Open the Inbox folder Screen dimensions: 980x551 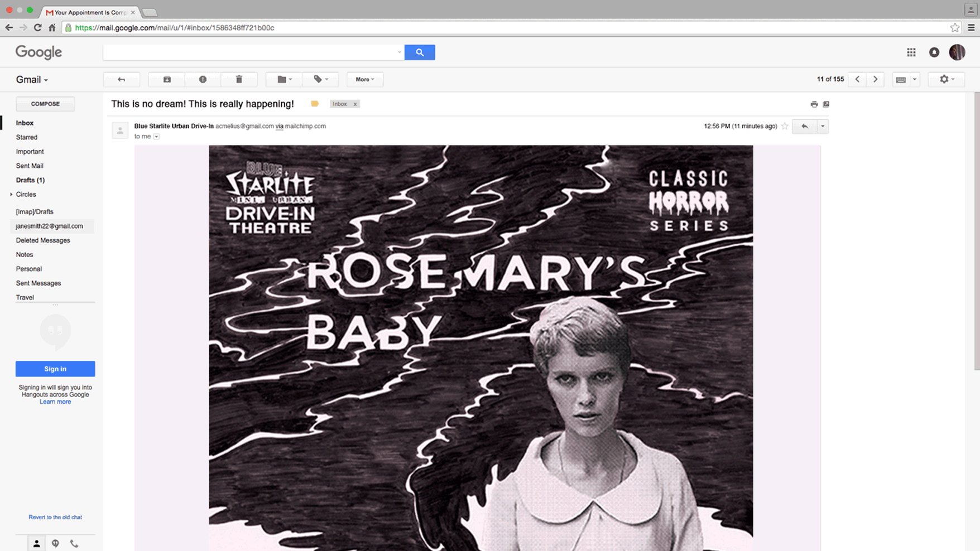coord(25,123)
